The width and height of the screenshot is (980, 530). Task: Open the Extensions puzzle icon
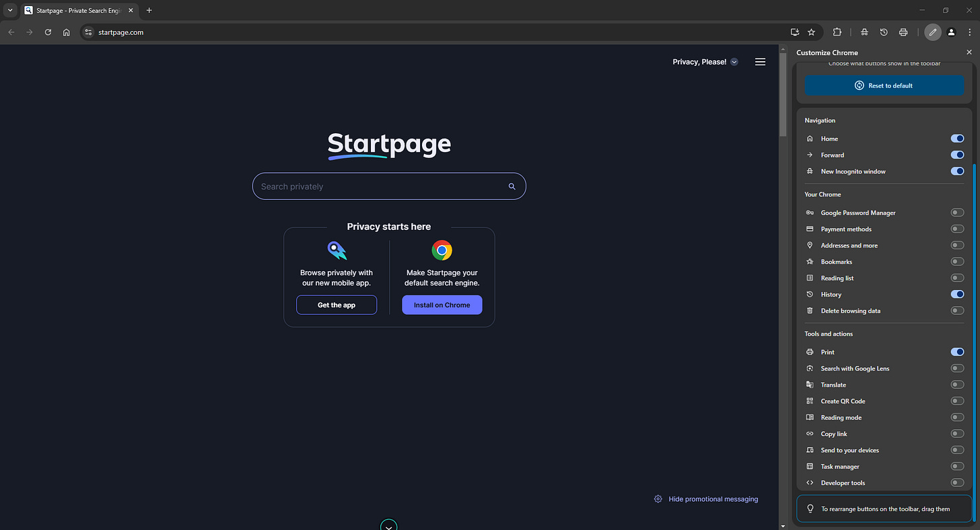(837, 32)
